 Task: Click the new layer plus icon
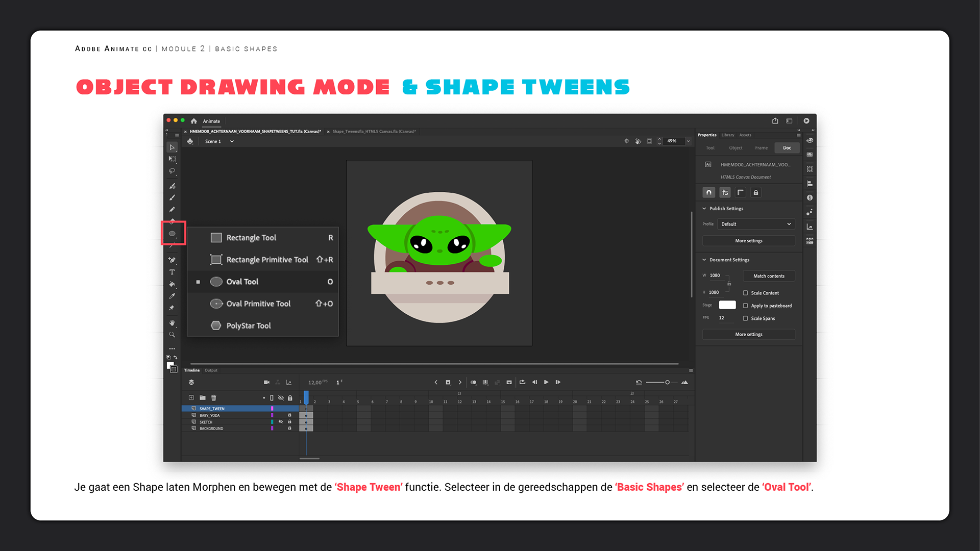pos(191,398)
